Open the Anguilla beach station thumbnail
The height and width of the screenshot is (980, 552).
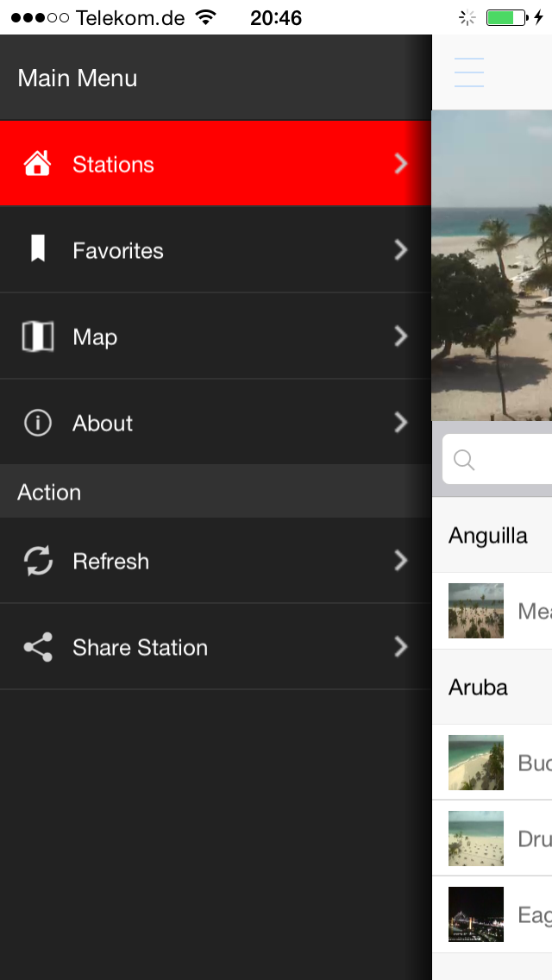pyautogui.click(x=476, y=611)
